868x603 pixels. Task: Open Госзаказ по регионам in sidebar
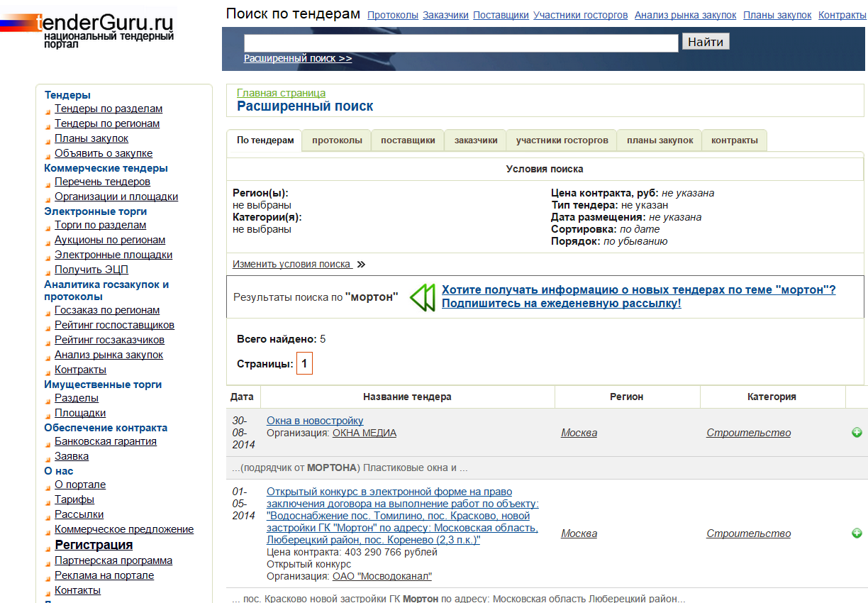[x=107, y=310]
